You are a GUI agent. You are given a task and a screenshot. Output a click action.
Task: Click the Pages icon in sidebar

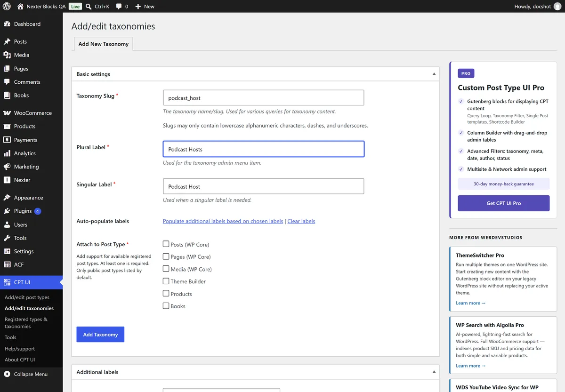pyautogui.click(x=7, y=69)
